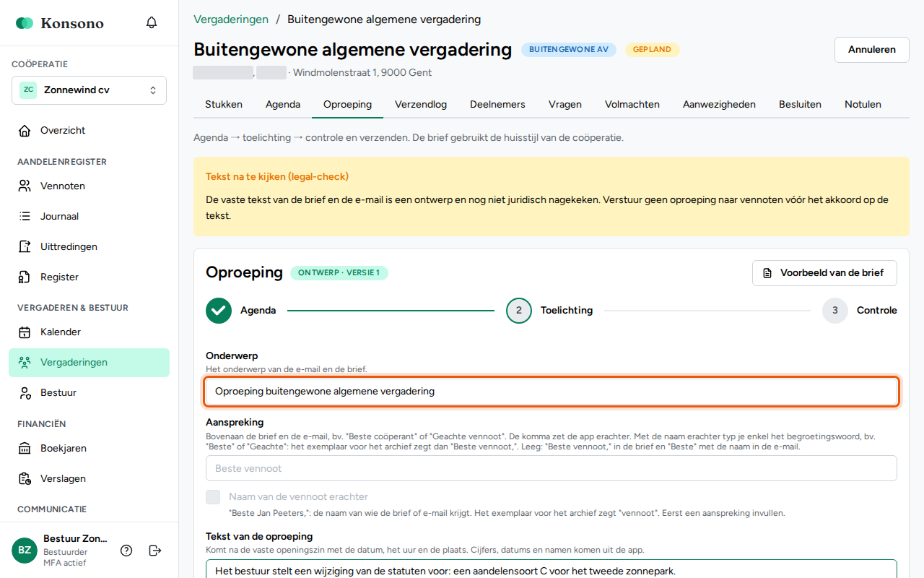This screenshot has height=578, width=924.
Task: Click the Tekst van de oproeping textarea
Action: click(552, 569)
